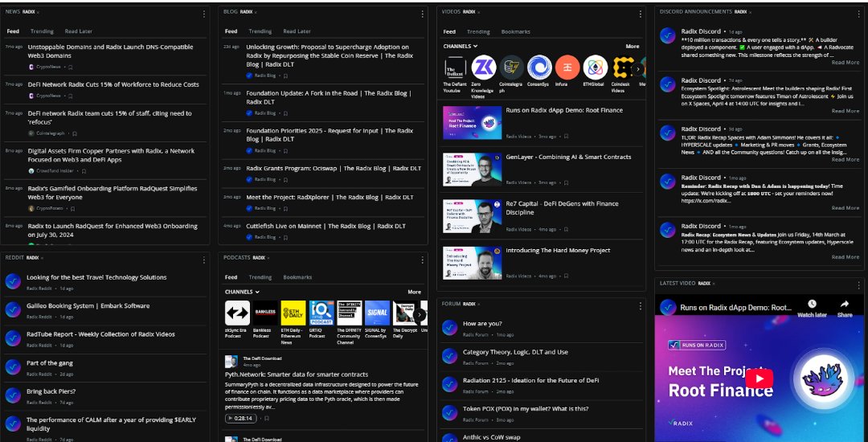Open Bookmarks tab in the Podcasts panel
Screen dimensions: 868x442
click(297, 277)
